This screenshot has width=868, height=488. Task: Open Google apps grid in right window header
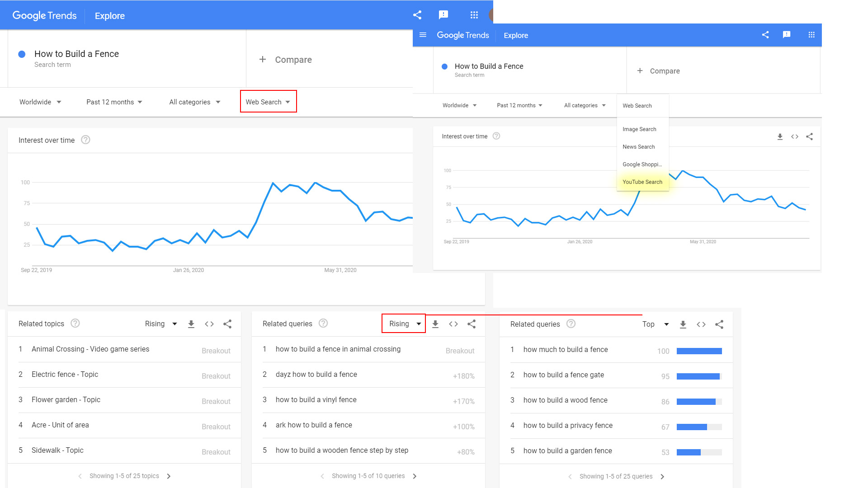coord(811,35)
